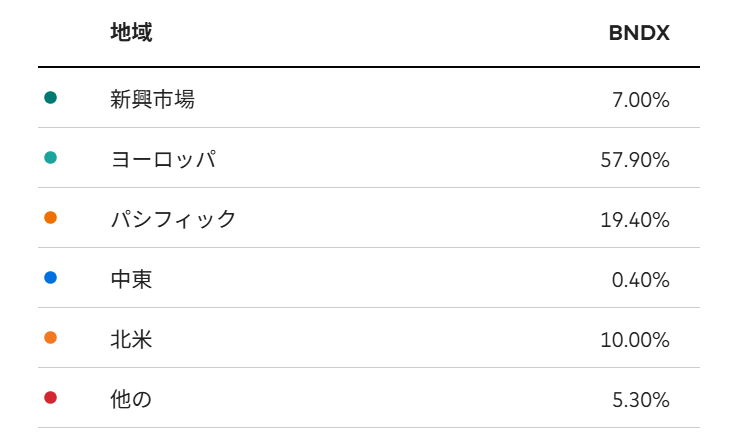Select the ヨーロッパ region label
This screenshot has width=738, height=446.
[163, 159]
